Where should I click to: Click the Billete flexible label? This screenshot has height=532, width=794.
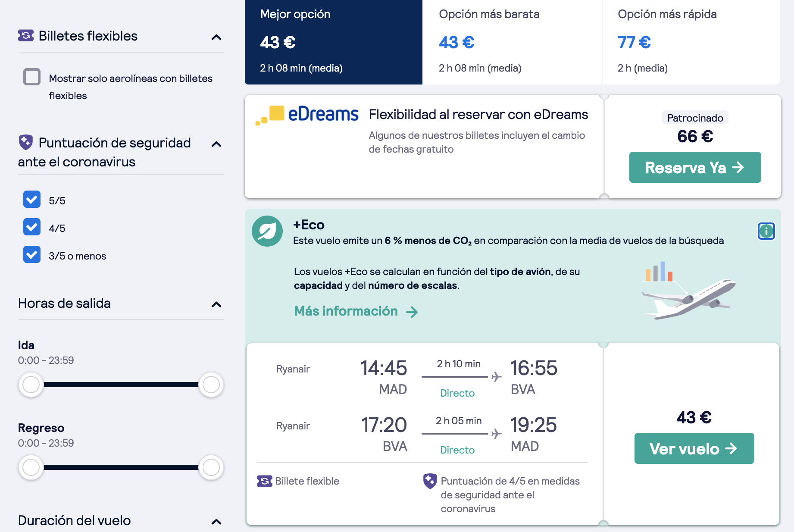pyautogui.click(x=307, y=481)
